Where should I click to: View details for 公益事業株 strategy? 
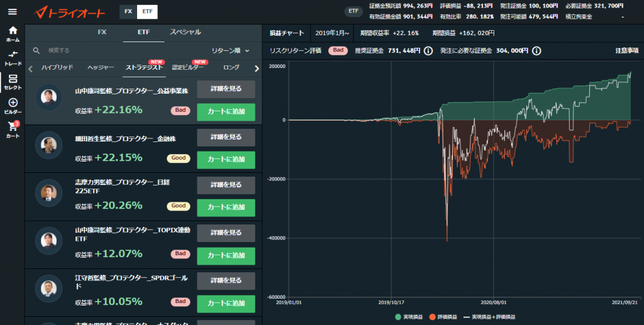pyautogui.click(x=226, y=89)
